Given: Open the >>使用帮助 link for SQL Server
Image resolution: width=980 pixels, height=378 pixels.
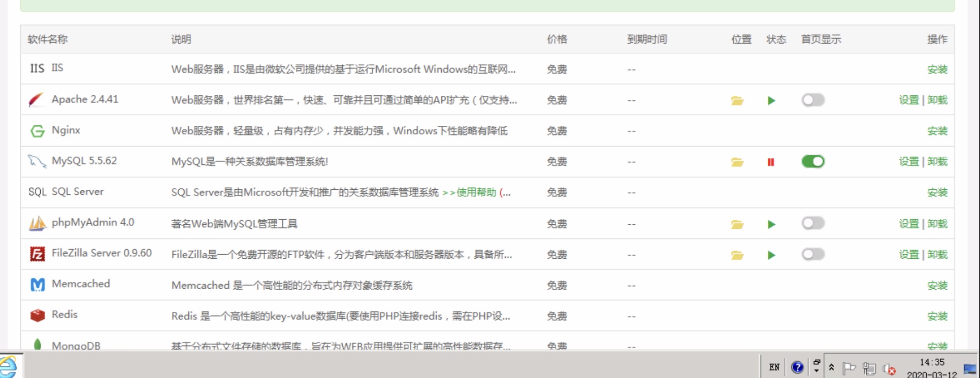Looking at the screenshot, I should tap(469, 192).
